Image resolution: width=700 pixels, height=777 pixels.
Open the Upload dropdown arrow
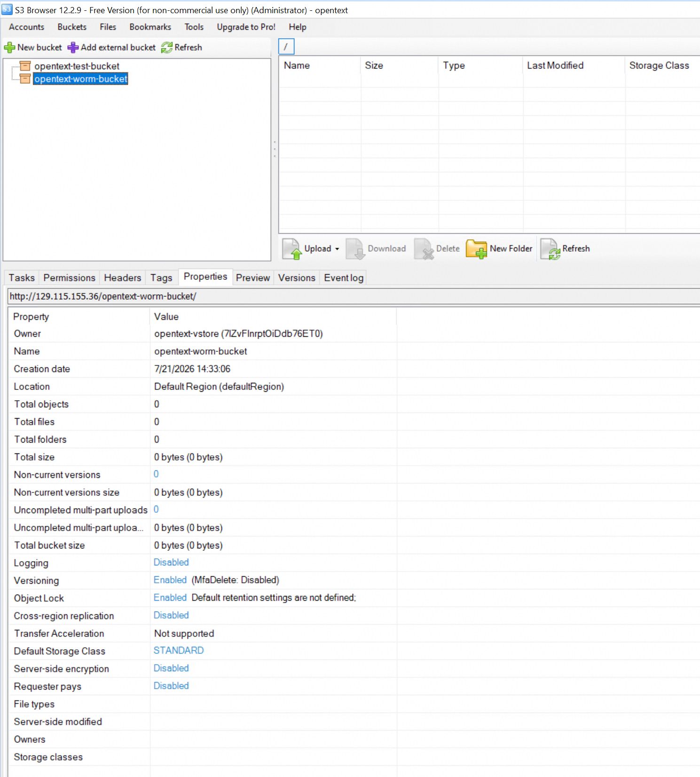tap(337, 249)
